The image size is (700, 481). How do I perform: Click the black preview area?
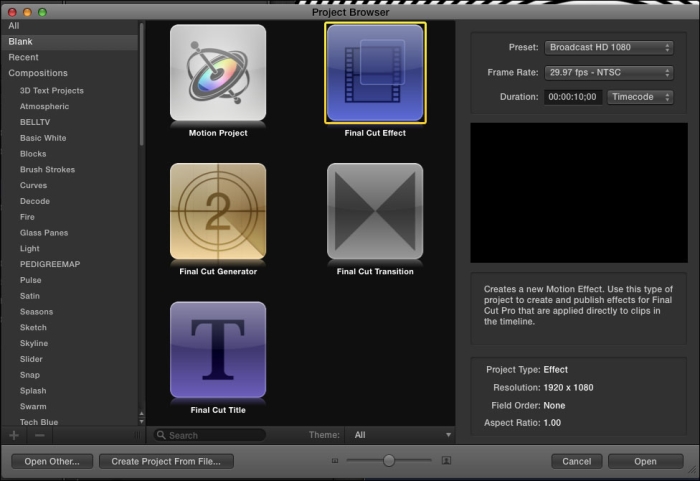579,193
